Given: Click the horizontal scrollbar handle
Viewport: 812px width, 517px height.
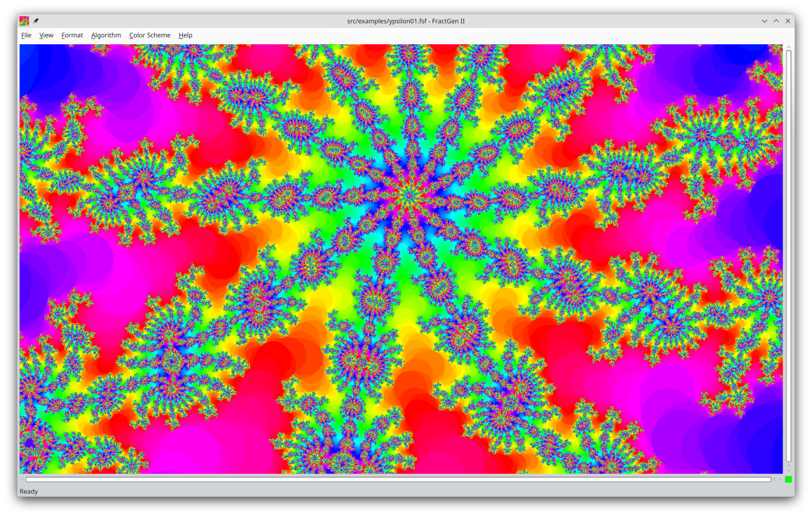Looking at the screenshot, I should (398, 479).
